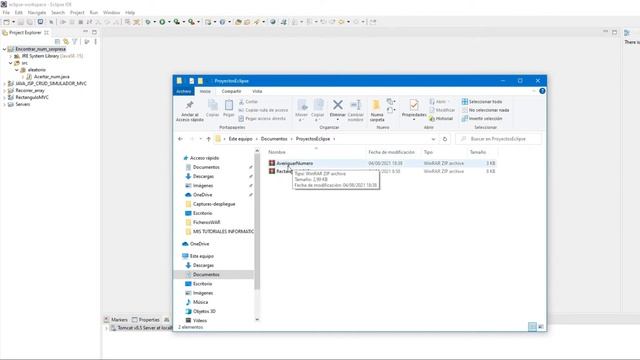This screenshot has height=360, width=640.
Task: Click Anclar al Acceso rápido pin icon
Action: (189, 105)
